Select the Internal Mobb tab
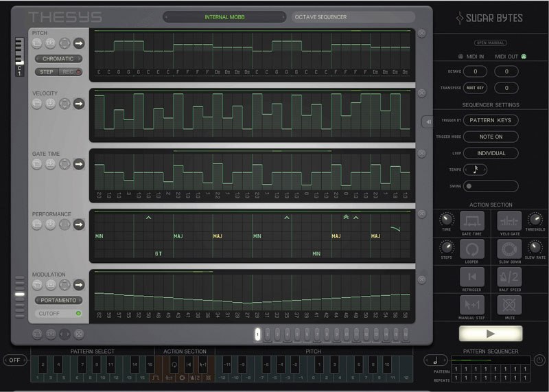 [x=224, y=17]
